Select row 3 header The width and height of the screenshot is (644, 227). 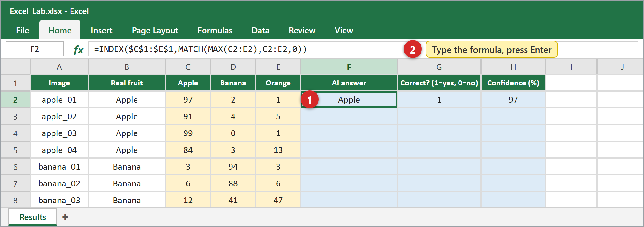(15, 117)
